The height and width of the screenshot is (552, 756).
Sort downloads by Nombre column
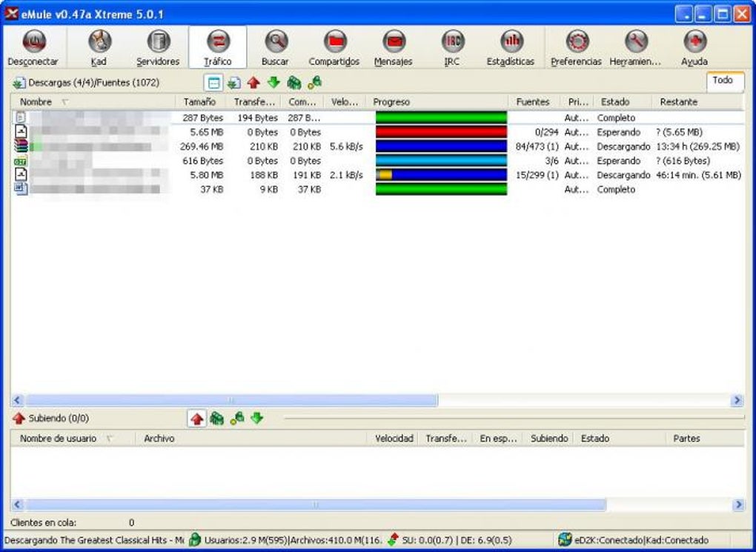point(93,102)
